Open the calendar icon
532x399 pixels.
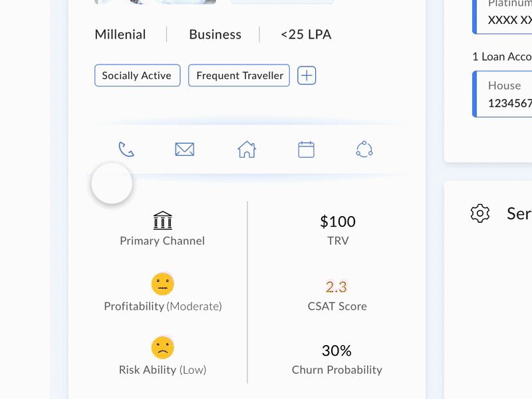pyautogui.click(x=305, y=149)
